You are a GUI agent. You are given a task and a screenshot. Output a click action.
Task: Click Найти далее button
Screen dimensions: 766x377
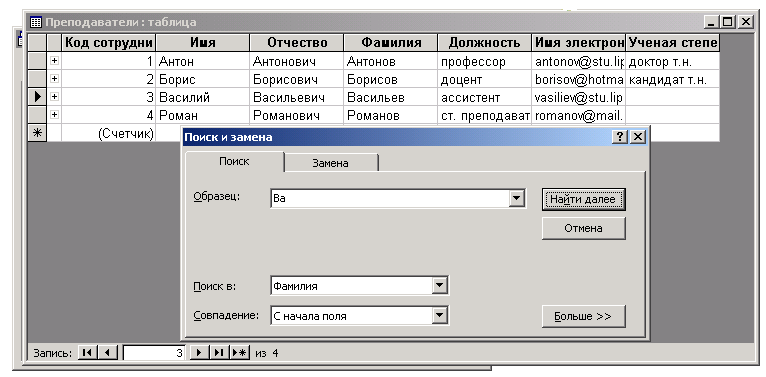click(x=583, y=199)
